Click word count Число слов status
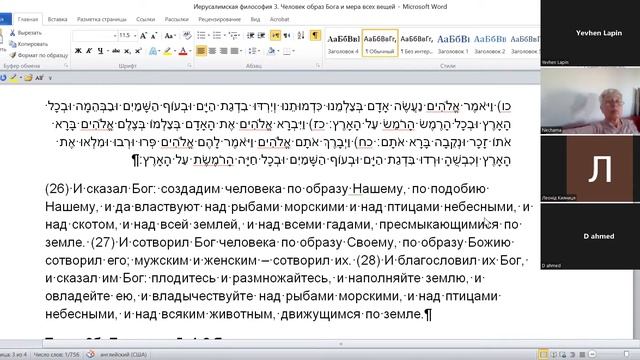Image resolution: width=640 pixels, height=360 pixels. pos(57,355)
